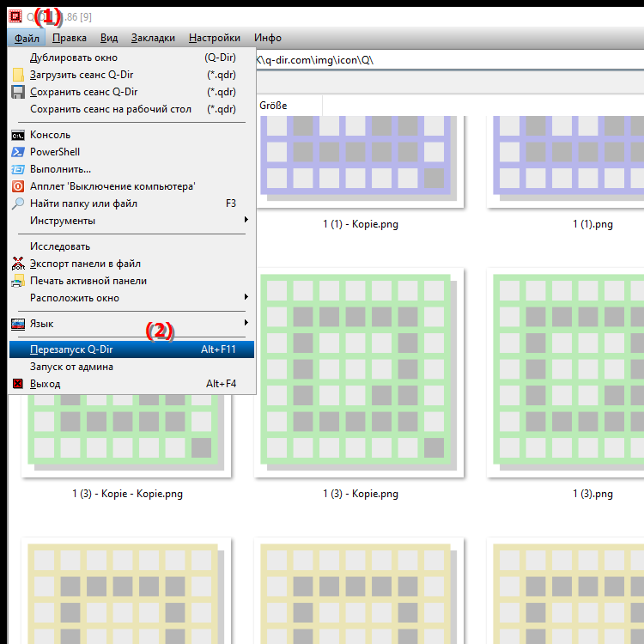Click file name 1 (1).png

click(x=592, y=225)
